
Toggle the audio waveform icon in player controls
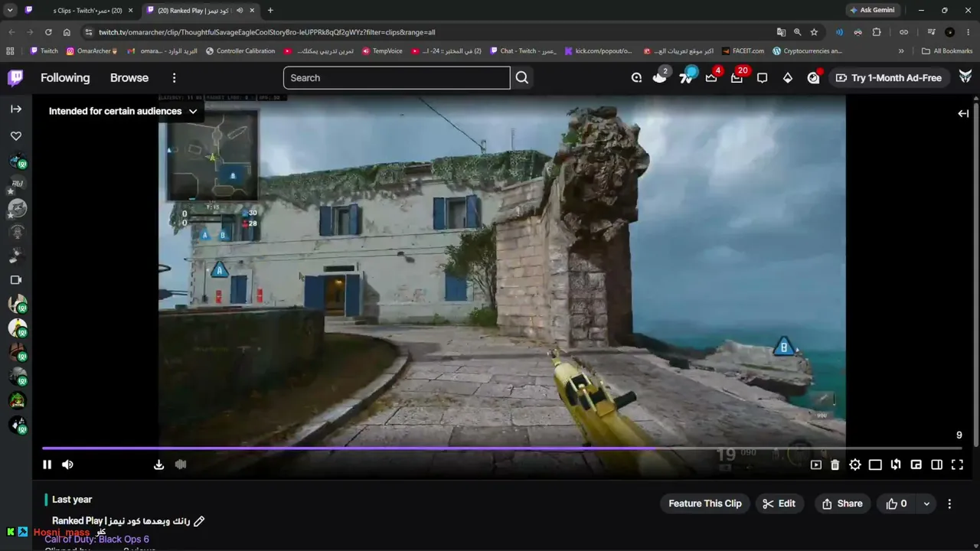(x=181, y=465)
